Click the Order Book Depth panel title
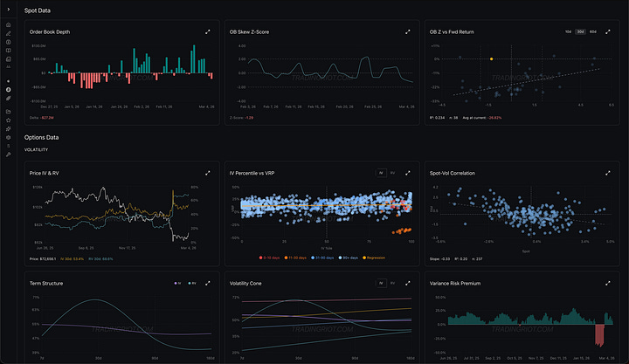Screen dimensions: 629x364 point(50,31)
